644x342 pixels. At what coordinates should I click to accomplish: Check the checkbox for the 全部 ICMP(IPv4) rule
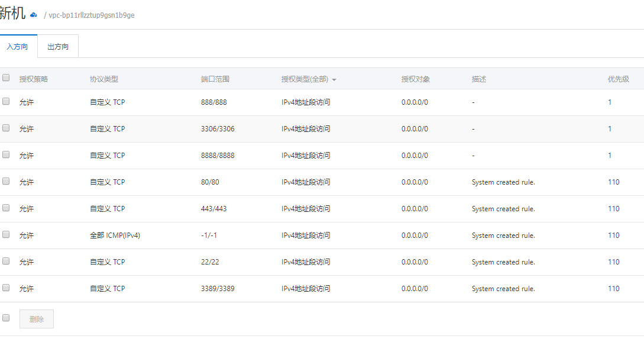[x=6, y=235]
